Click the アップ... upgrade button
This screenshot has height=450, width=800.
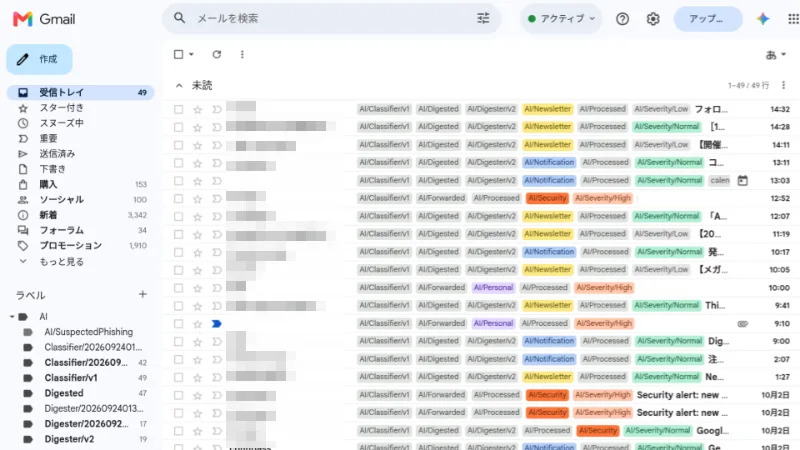708,19
